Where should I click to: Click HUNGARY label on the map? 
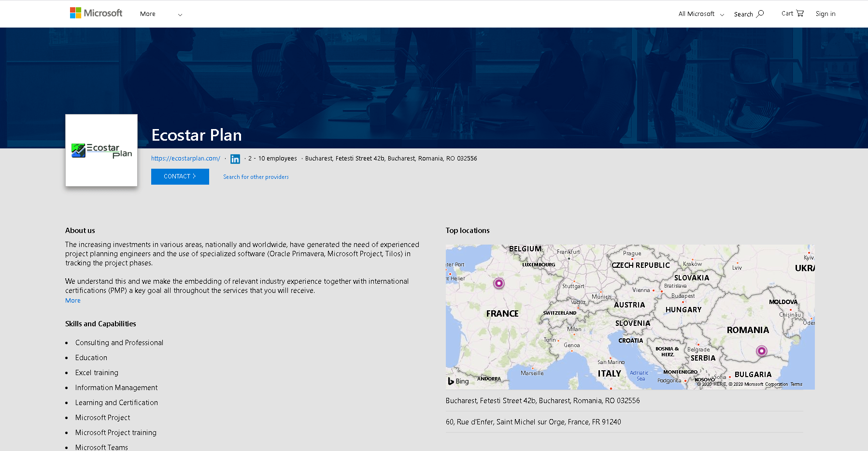[x=683, y=310]
